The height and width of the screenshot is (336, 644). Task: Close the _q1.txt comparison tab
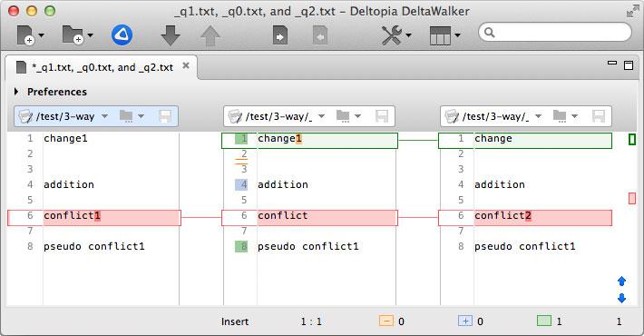[x=186, y=65]
